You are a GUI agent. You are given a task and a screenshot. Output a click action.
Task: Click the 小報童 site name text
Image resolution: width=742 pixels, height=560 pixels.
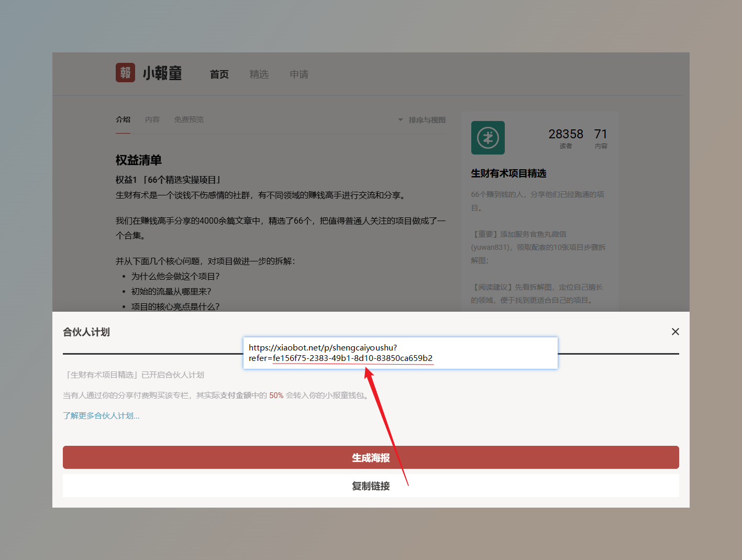point(162,73)
